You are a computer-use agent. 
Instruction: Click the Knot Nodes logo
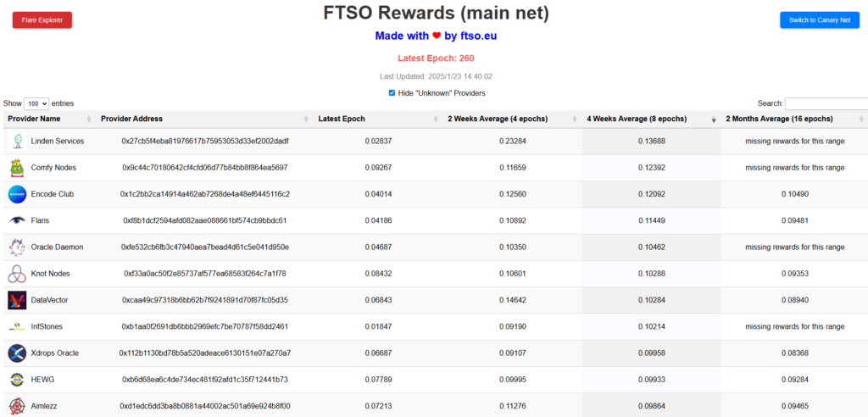(x=17, y=274)
